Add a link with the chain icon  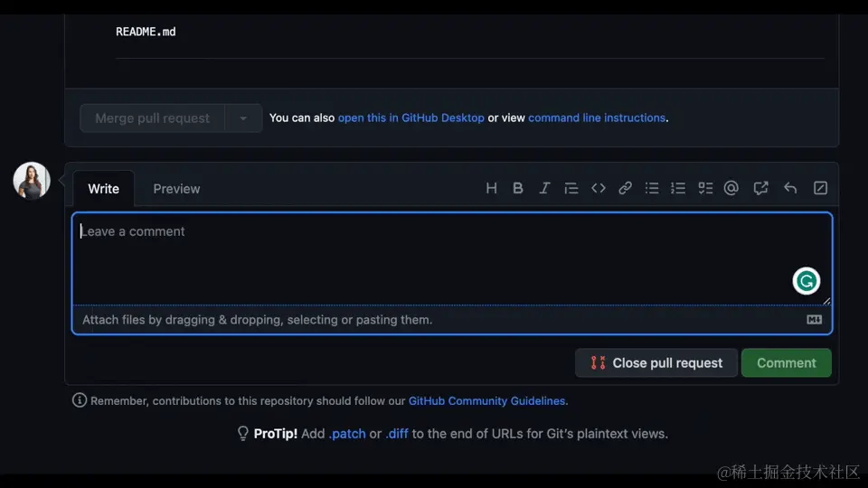coord(625,188)
